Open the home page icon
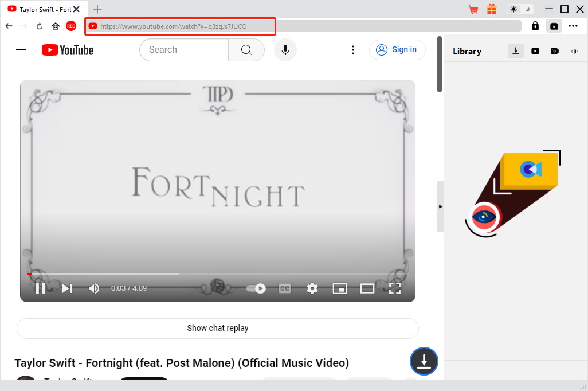588x391 pixels. click(x=56, y=26)
